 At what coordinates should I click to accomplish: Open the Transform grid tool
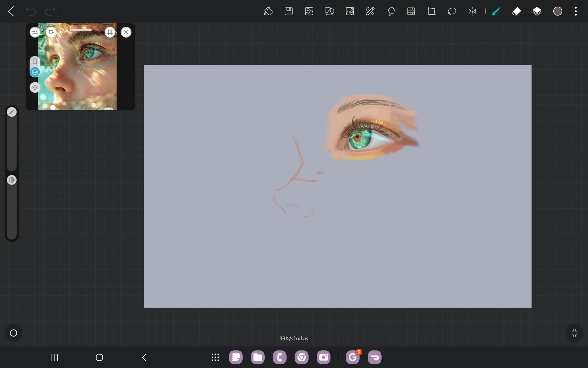click(411, 11)
